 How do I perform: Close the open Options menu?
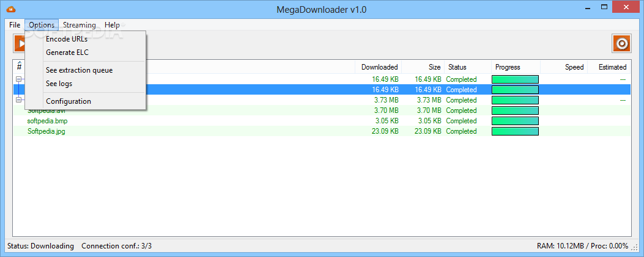point(42,25)
